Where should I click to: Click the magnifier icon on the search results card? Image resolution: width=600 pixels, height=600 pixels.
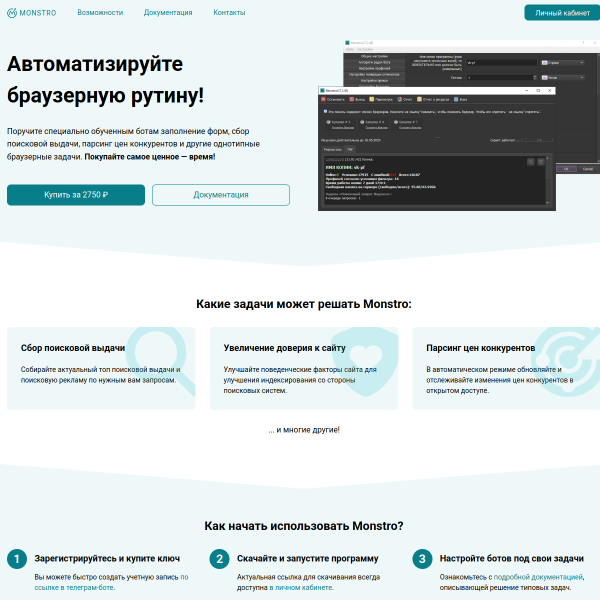point(161,360)
